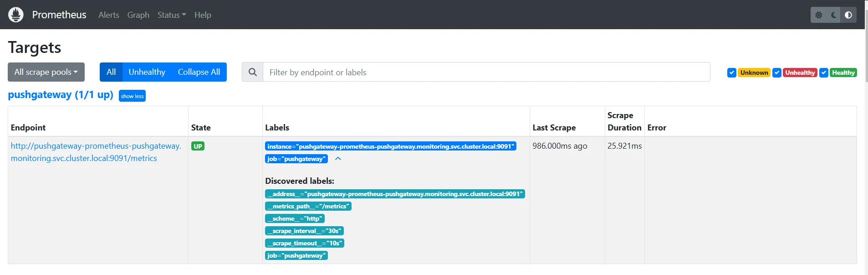The height and width of the screenshot is (275, 868).
Task: Click the __scheme__="http" discovered label
Action: point(295,218)
